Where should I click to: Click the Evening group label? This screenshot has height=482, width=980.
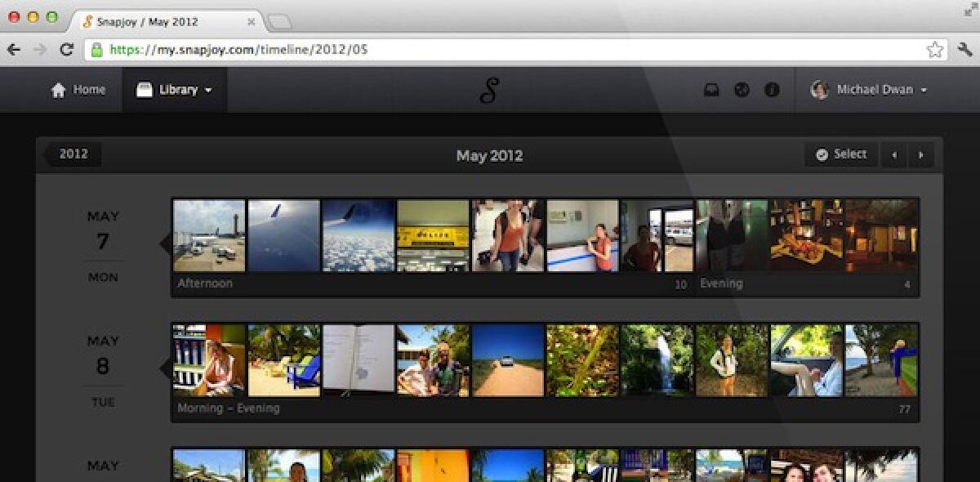coord(721,283)
